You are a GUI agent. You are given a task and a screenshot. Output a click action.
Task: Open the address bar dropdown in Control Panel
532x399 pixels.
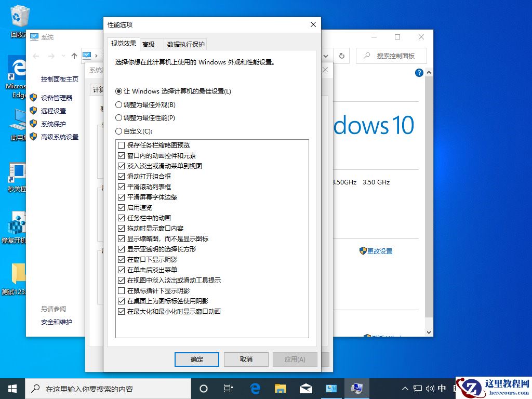[325, 56]
